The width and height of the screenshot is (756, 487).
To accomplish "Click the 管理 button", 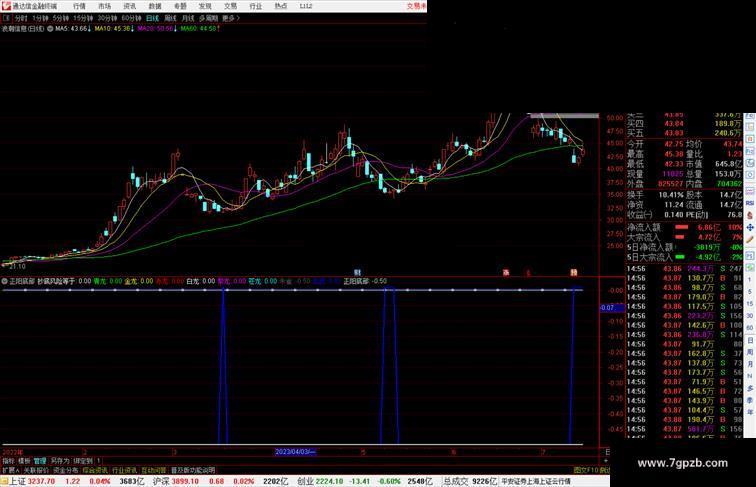I will [40, 461].
